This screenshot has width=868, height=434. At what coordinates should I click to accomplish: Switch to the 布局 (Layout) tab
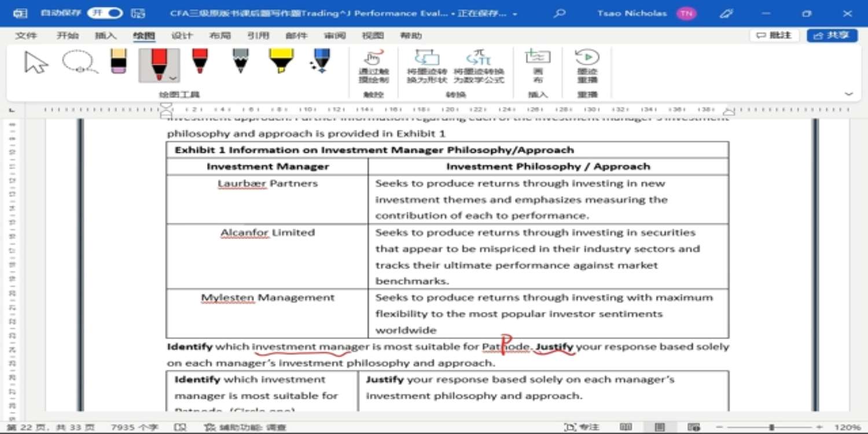[x=220, y=35]
